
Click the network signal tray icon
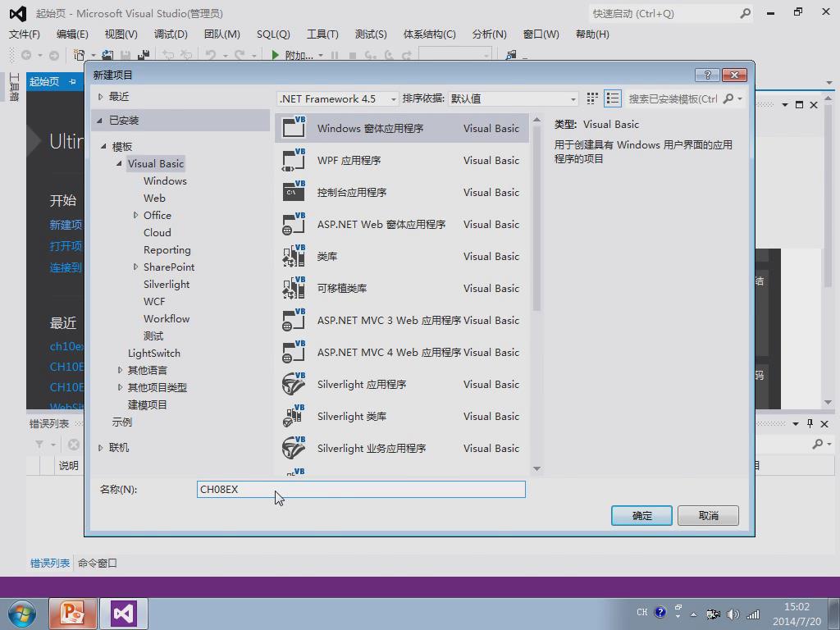[x=753, y=614]
